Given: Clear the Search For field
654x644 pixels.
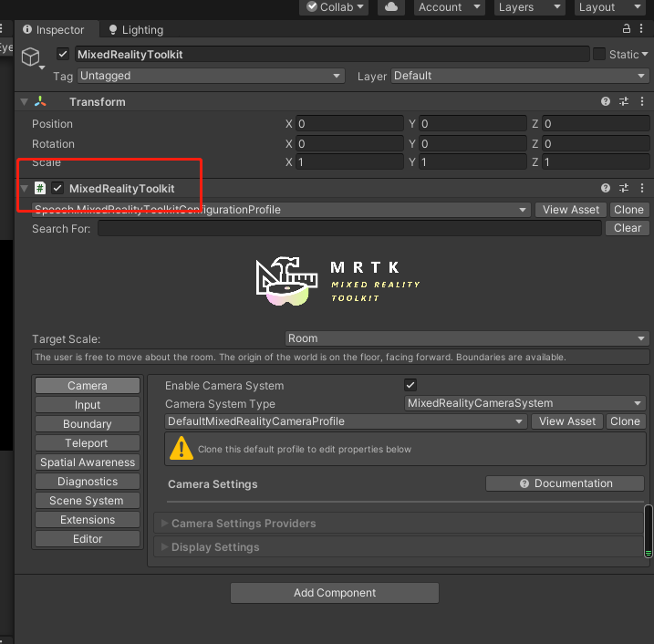Looking at the screenshot, I should (x=627, y=228).
